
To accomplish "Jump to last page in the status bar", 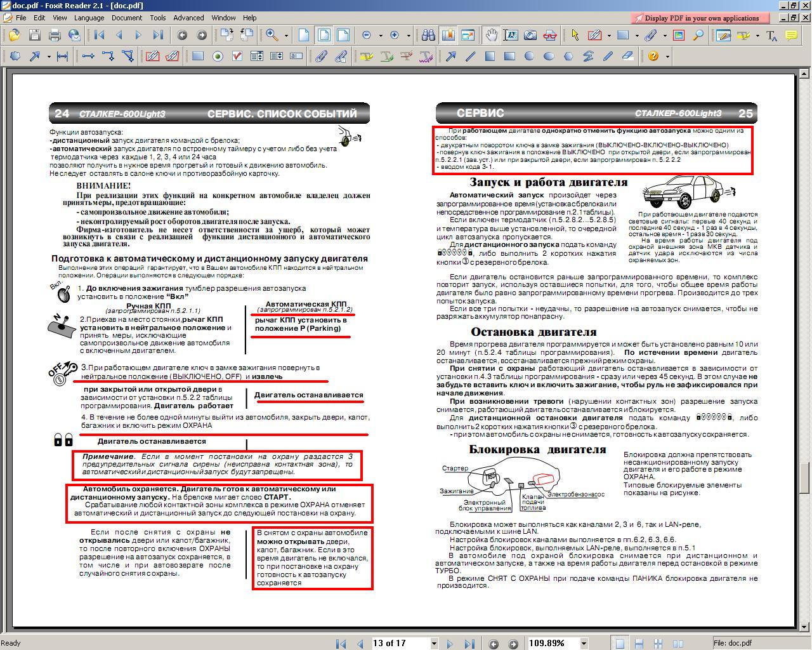I will point(469,644).
